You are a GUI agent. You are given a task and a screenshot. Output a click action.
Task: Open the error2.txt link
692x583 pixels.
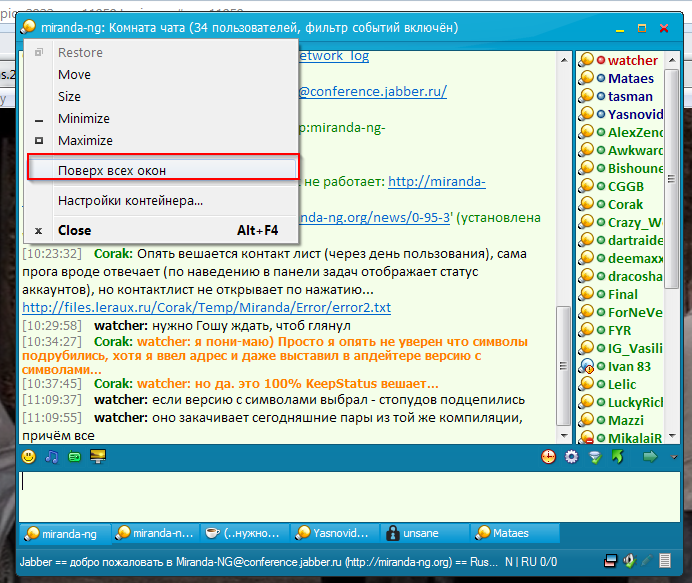click(207, 308)
